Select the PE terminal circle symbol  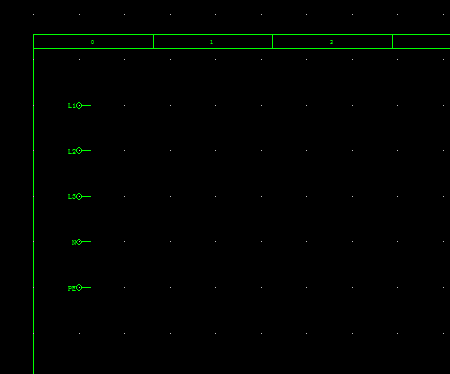coord(79,288)
